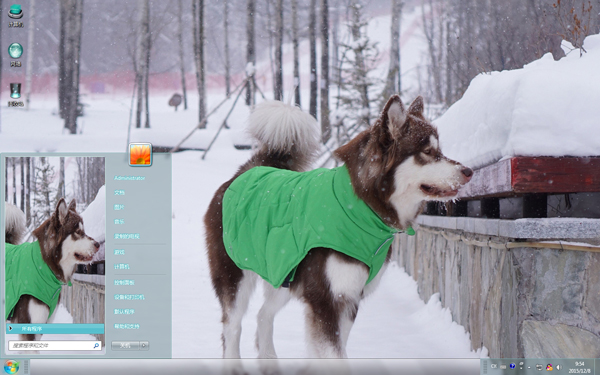
Task: Open Games (游戏) in Start menu
Action: point(119,252)
